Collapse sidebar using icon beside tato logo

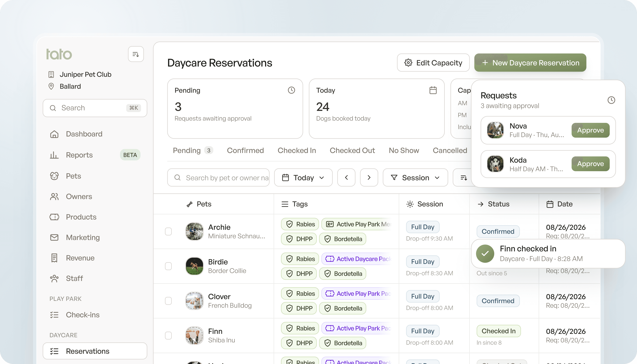pyautogui.click(x=136, y=54)
